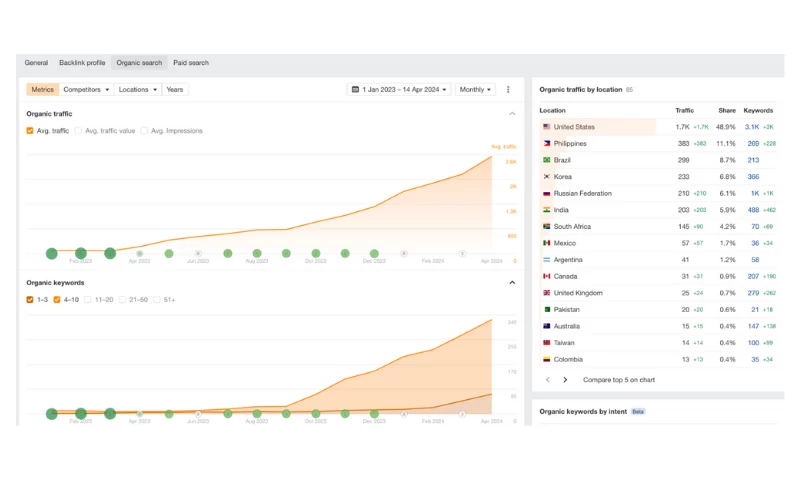The width and height of the screenshot is (800, 480).
Task: Open the three-dot more options menu
Action: (508, 90)
